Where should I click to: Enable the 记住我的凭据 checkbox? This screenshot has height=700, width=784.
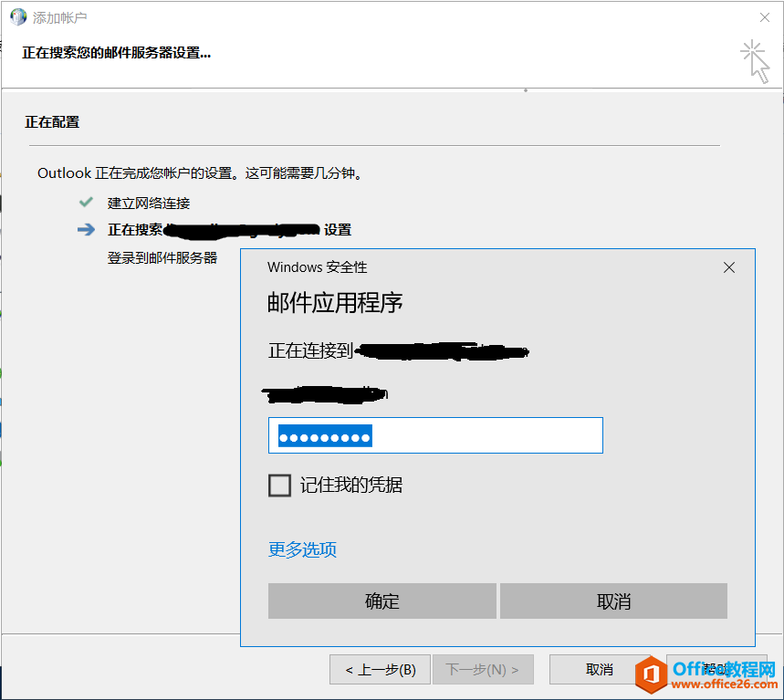click(x=279, y=485)
